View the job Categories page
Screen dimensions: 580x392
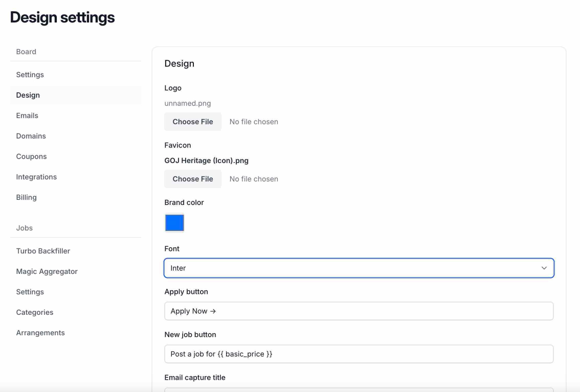34,312
